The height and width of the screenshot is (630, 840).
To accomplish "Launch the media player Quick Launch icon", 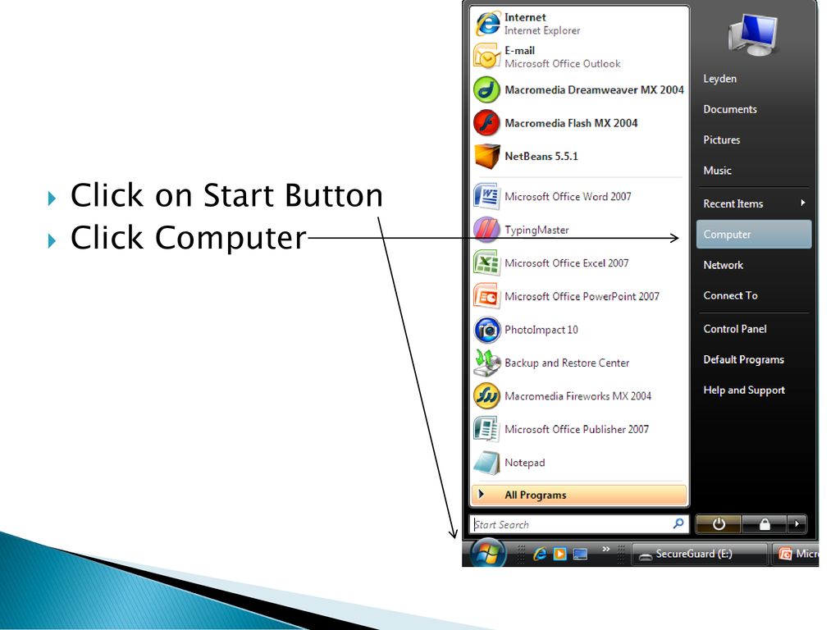I will pos(559,554).
